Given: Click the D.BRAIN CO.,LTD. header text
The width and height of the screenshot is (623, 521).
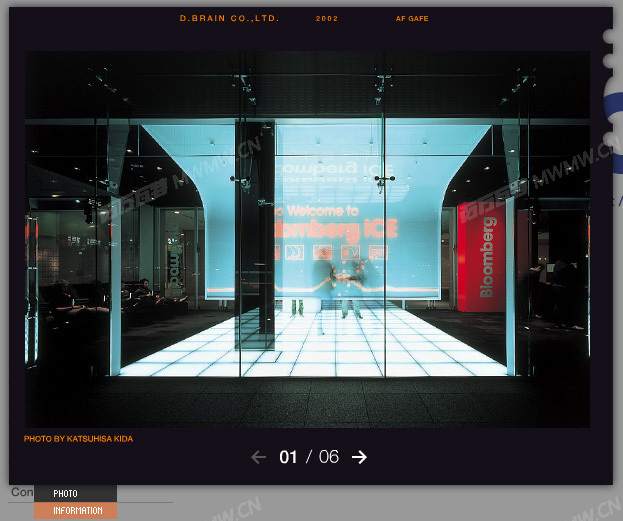Looking at the screenshot, I should (229, 18).
